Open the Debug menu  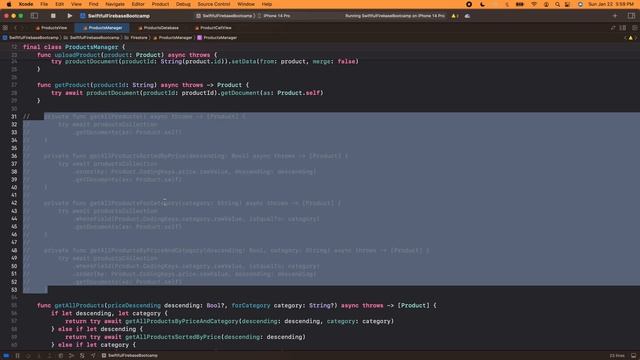(183, 4)
